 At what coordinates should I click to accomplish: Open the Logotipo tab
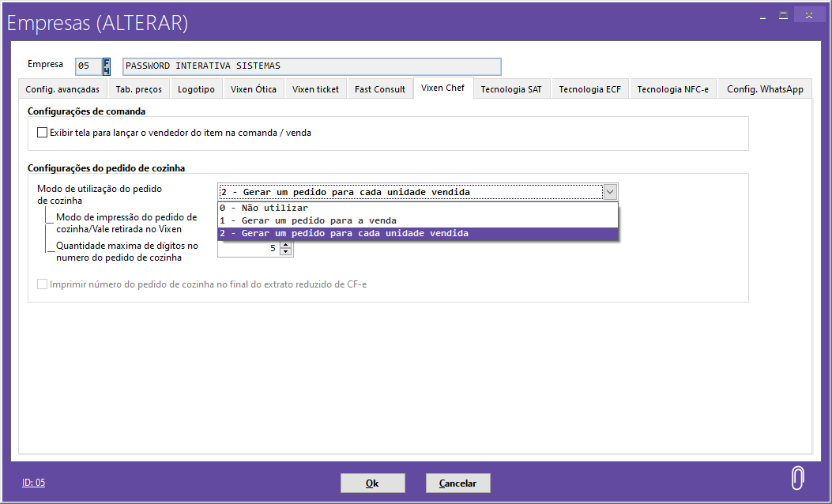[196, 89]
